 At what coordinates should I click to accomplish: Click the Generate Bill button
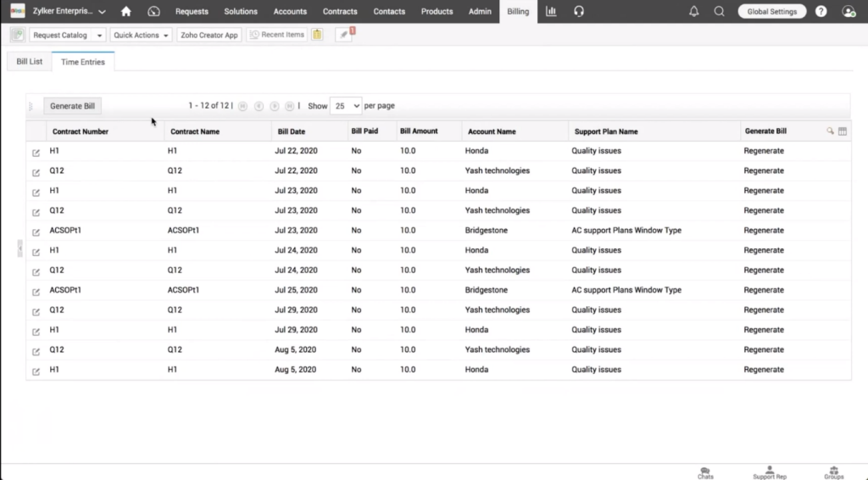click(72, 106)
